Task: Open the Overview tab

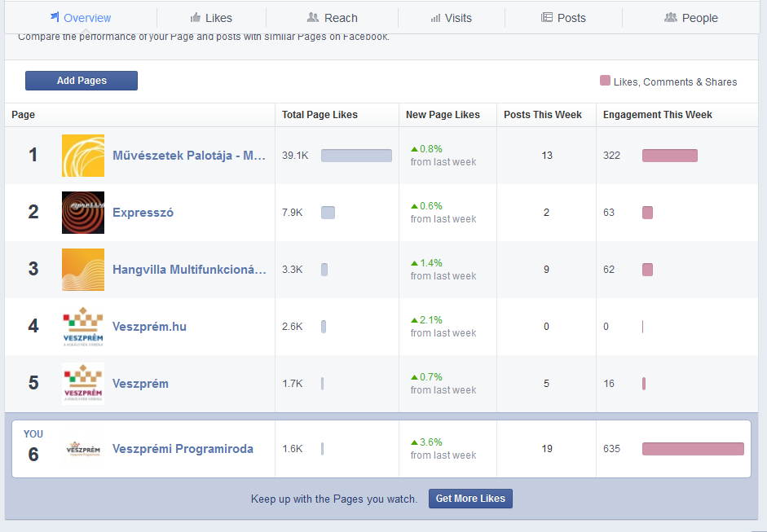Action: [x=80, y=18]
